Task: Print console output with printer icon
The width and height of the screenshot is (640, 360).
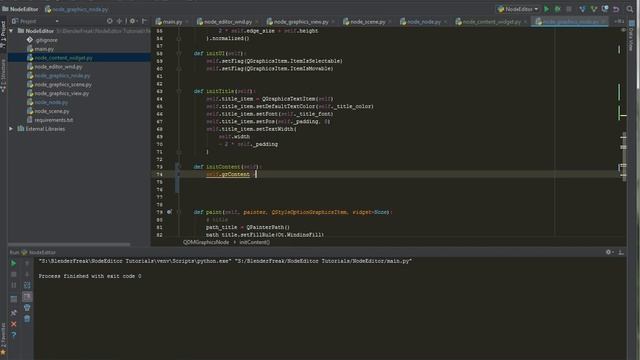Action: pyautogui.click(x=27, y=307)
